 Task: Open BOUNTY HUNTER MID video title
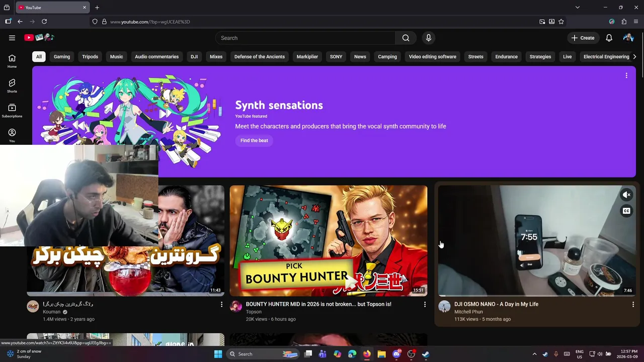318,304
